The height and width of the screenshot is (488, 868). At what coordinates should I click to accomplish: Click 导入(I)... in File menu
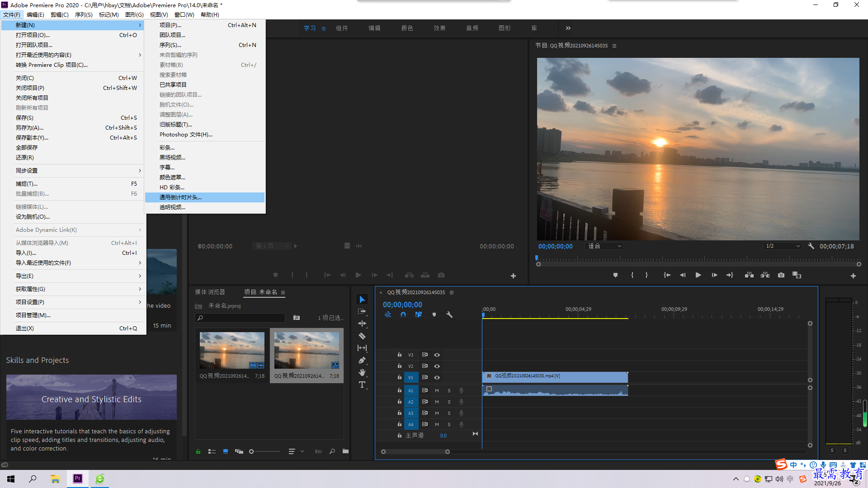click(x=73, y=253)
